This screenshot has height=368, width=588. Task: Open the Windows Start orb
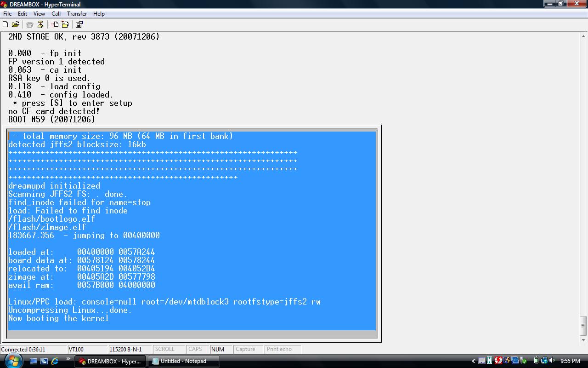click(x=13, y=361)
